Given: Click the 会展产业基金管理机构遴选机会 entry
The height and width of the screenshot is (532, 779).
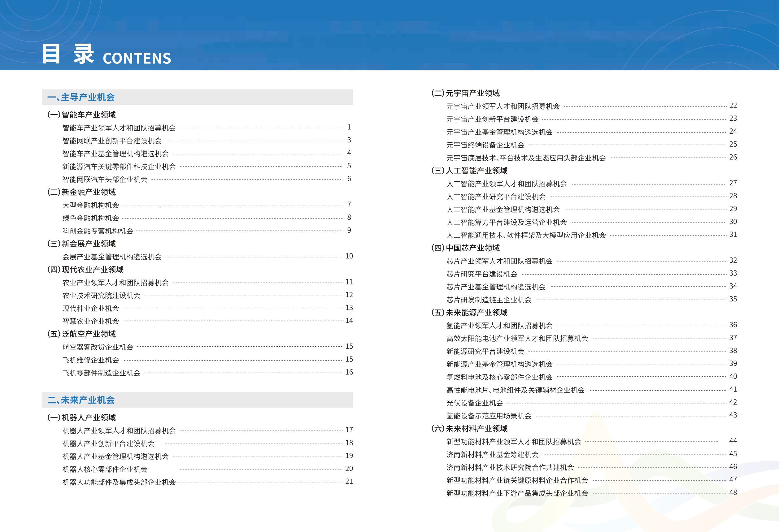Looking at the screenshot, I should tap(112, 257).
